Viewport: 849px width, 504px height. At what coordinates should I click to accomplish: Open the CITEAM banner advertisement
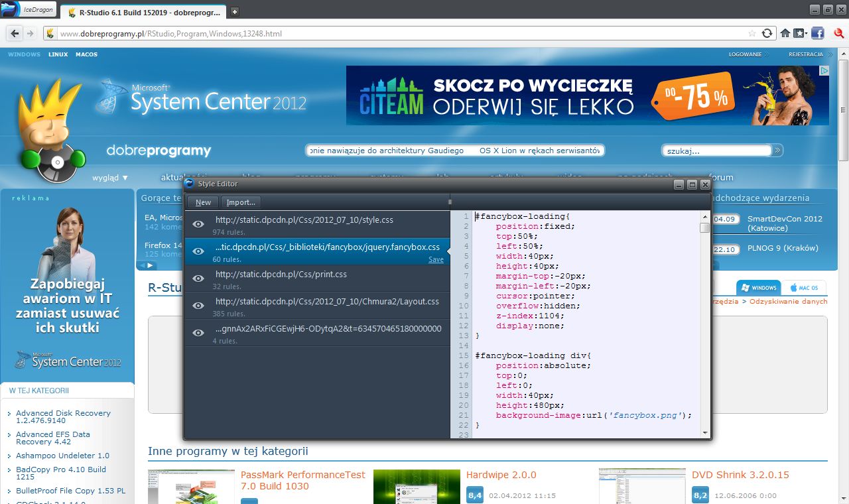pyautogui.click(x=588, y=95)
